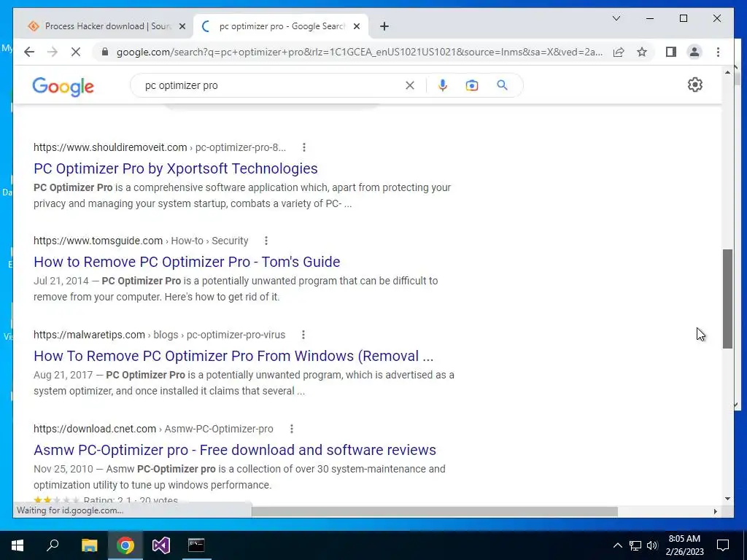This screenshot has width=747, height=560.
Task: Share this page via the share icon
Action: (x=619, y=52)
